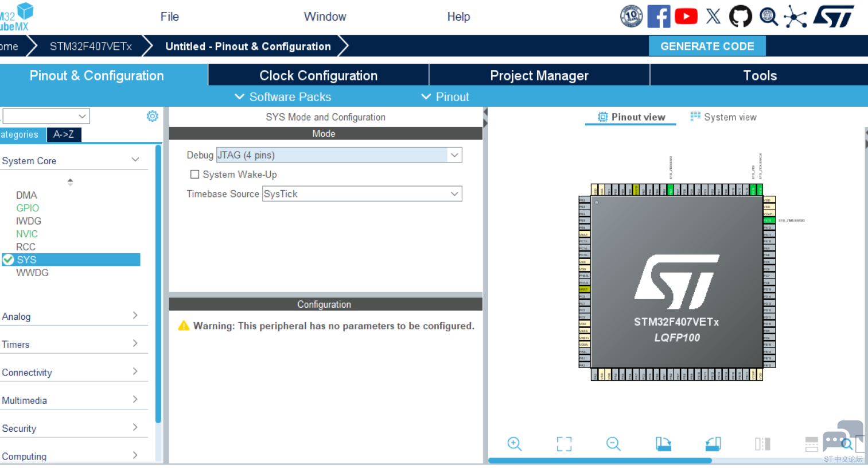Rotate the chip clockwise

coord(663,444)
